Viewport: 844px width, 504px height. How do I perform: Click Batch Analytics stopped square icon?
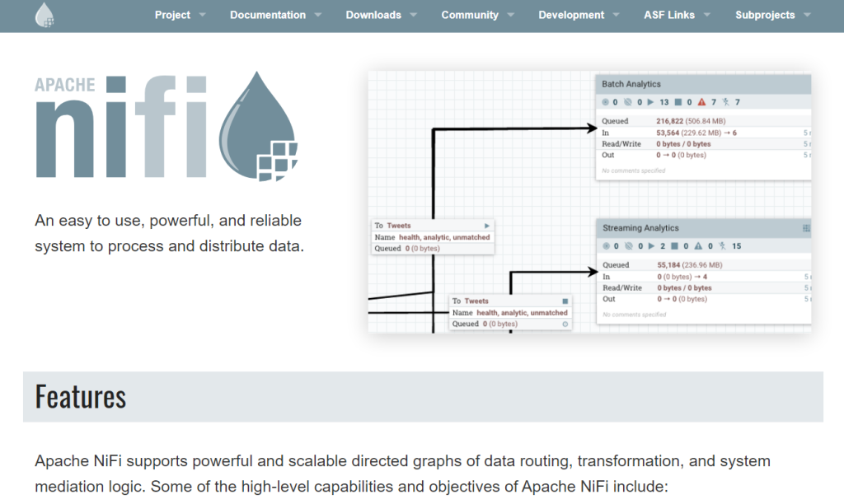678,101
